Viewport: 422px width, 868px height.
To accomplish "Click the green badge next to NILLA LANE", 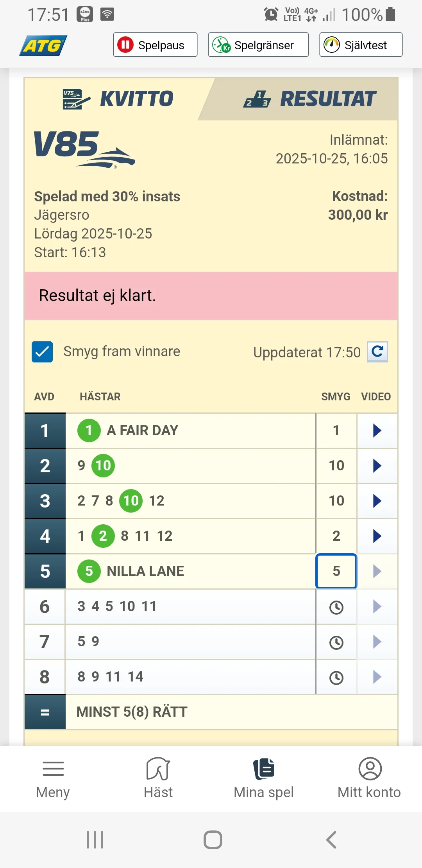I will (89, 571).
